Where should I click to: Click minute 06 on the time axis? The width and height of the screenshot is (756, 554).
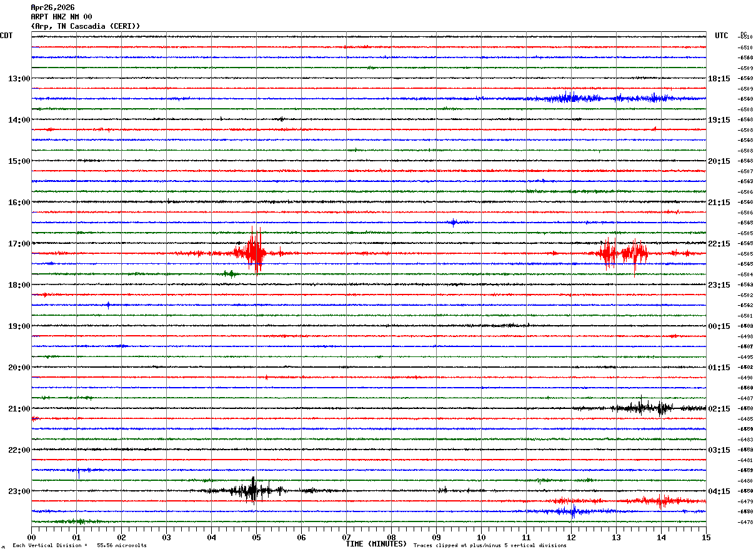[x=302, y=538]
